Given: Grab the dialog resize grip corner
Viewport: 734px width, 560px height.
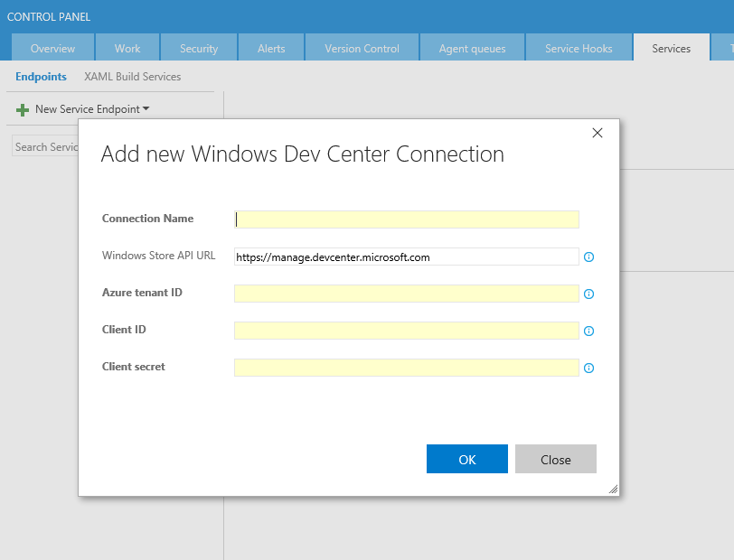Looking at the screenshot, I should coord(613,489).
